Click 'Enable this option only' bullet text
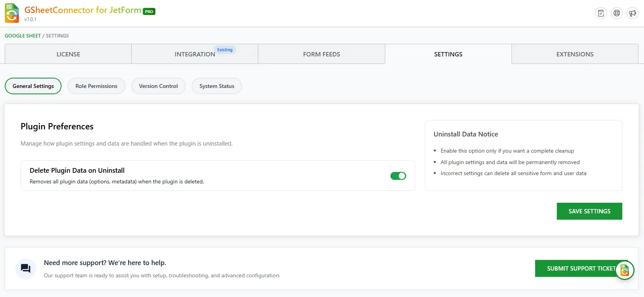 point(507,151)
